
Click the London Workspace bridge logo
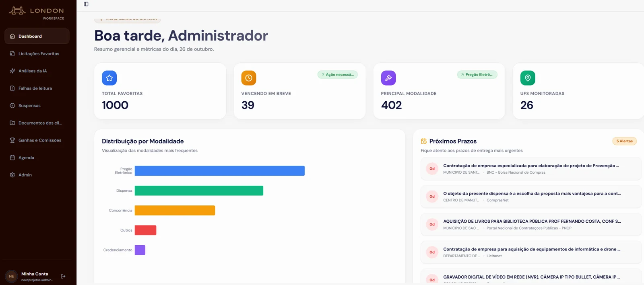[x=17, y=10]
